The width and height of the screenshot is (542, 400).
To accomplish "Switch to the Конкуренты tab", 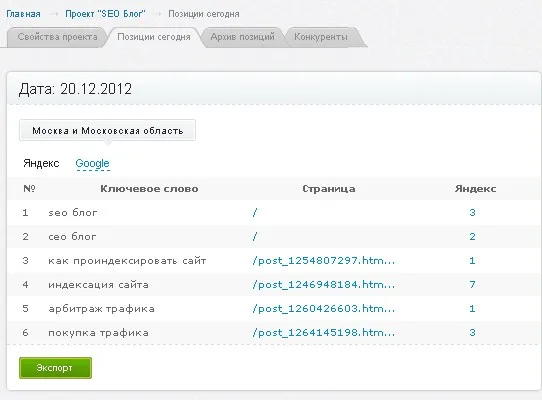I will click(321, 37).
